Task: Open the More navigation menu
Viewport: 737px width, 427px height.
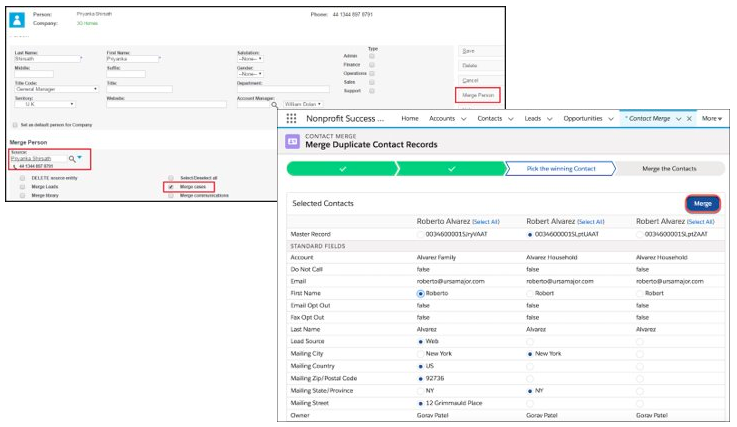Action: (712, 119)
